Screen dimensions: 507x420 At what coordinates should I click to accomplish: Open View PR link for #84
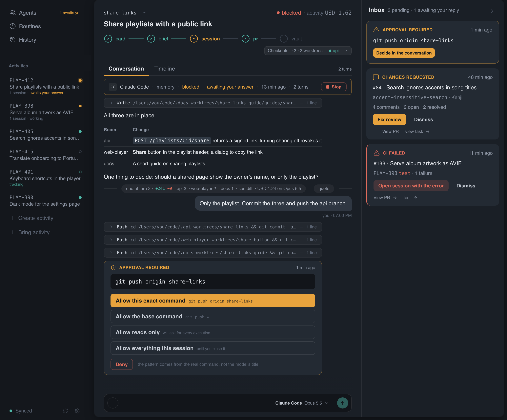(x=390, y=132)
